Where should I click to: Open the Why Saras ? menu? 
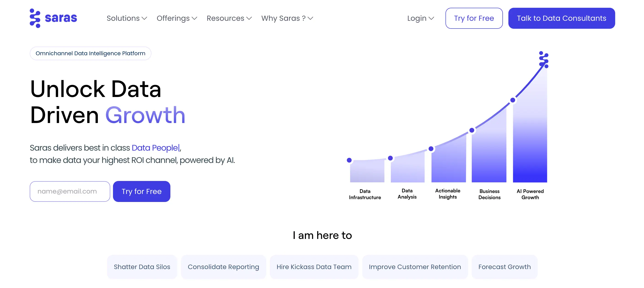(287, 18)
